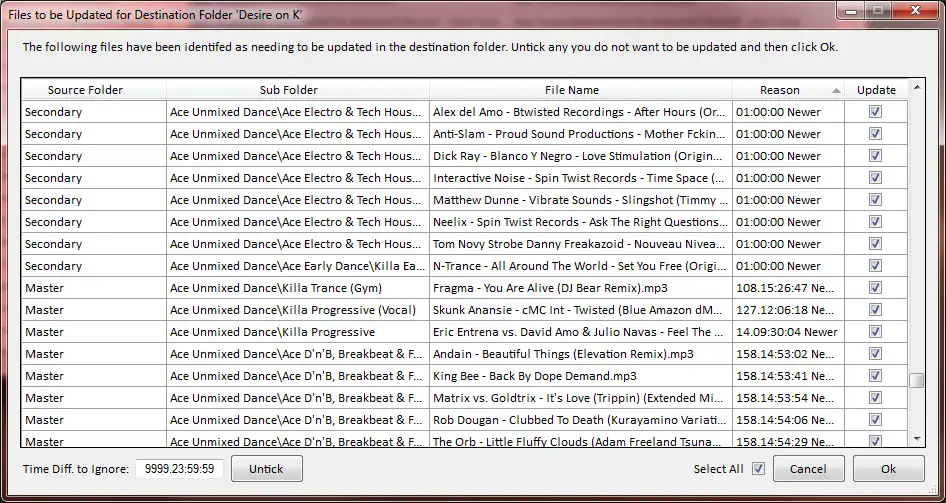Untick Update checkbox for Fragma row

[x=875, y=288]
